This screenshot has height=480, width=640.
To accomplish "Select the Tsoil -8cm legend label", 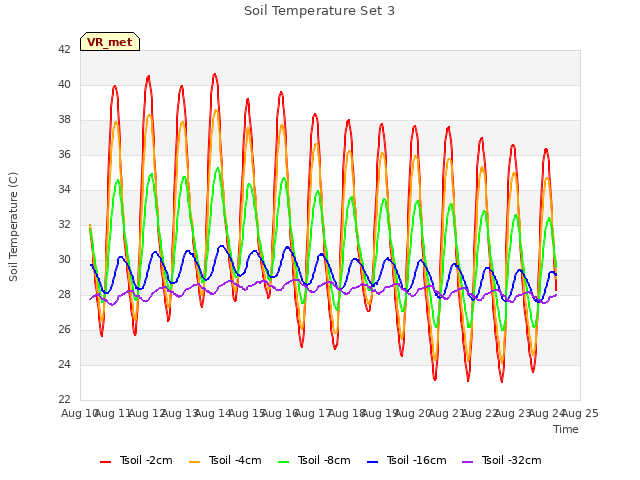I will tap(324, 460).
